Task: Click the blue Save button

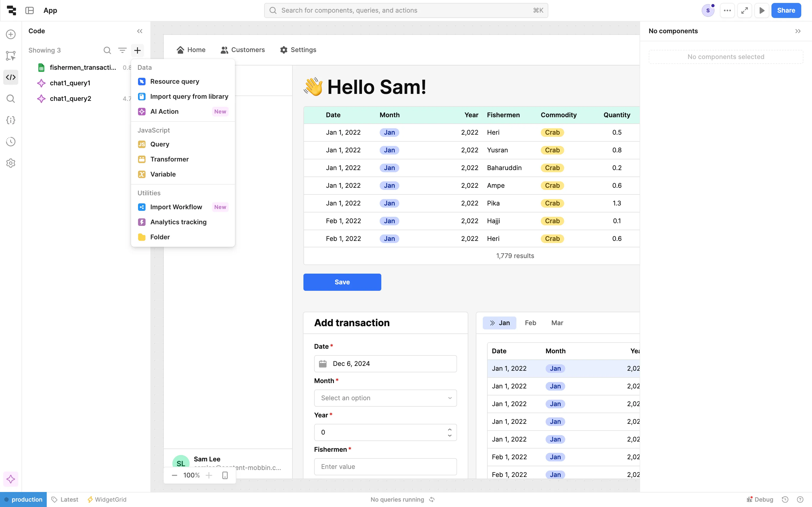Action: click(342, 282)
